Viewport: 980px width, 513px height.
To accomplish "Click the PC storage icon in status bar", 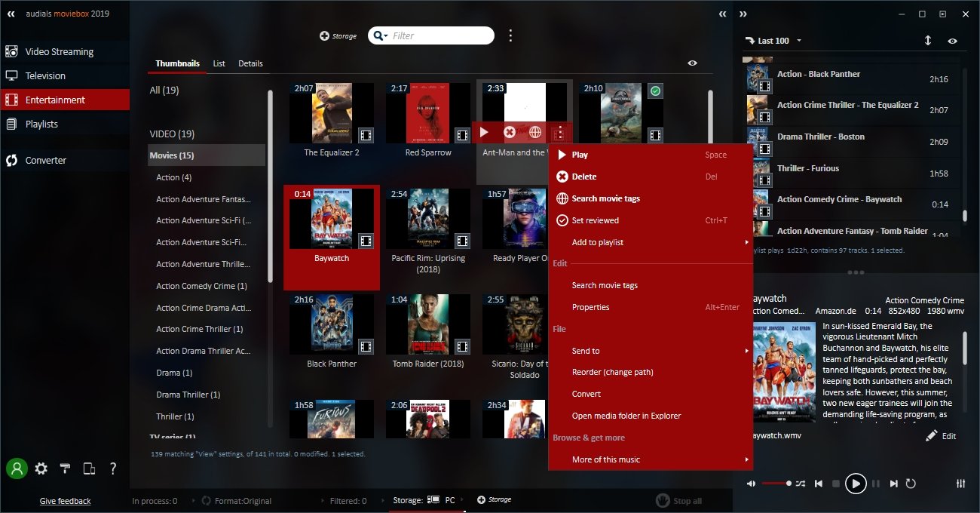I will coord(434,499).
